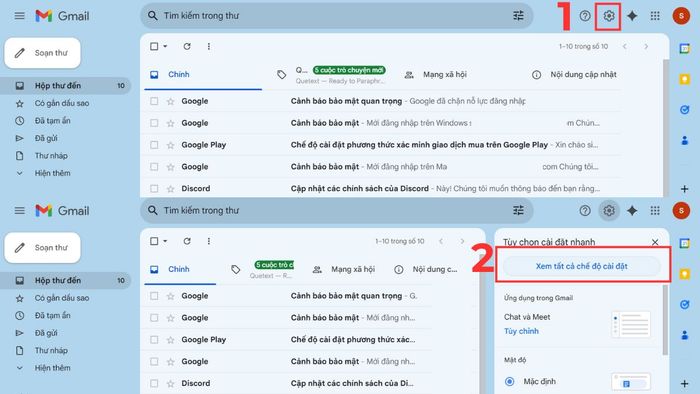Click Gemini sparkle icon in bottom Gmail window
This screenshot has height=394, width=700.
click(632, 211)
